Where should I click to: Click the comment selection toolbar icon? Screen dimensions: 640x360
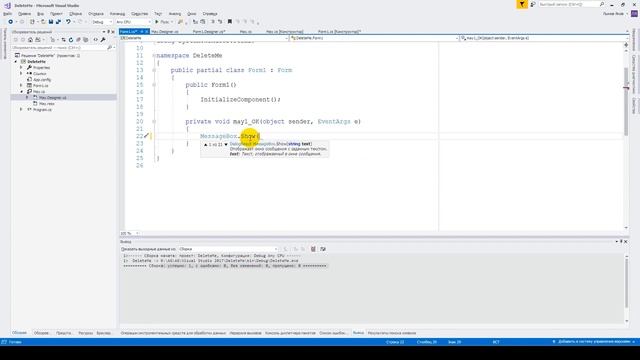coord(213,22)
